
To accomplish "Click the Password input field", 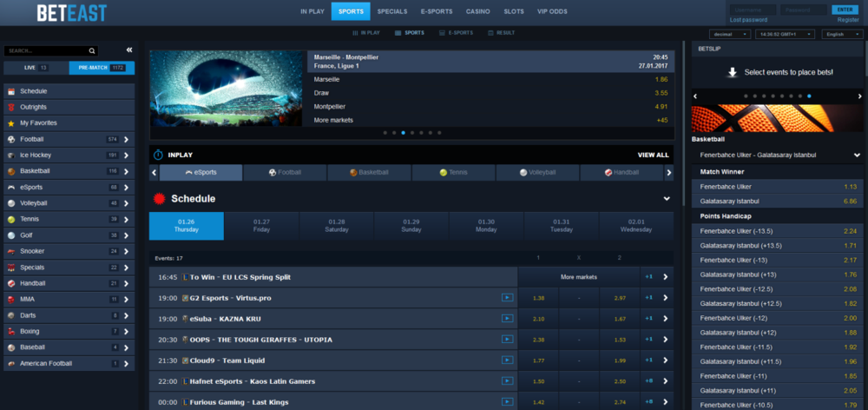I will [x=803, y=10].
